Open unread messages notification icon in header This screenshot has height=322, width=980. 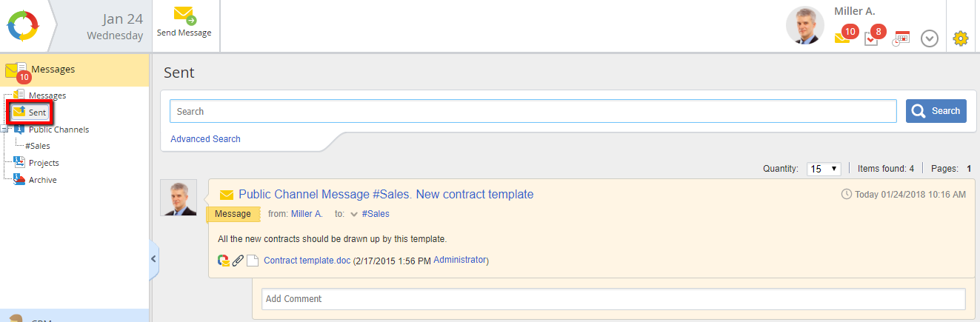(844, 36)
